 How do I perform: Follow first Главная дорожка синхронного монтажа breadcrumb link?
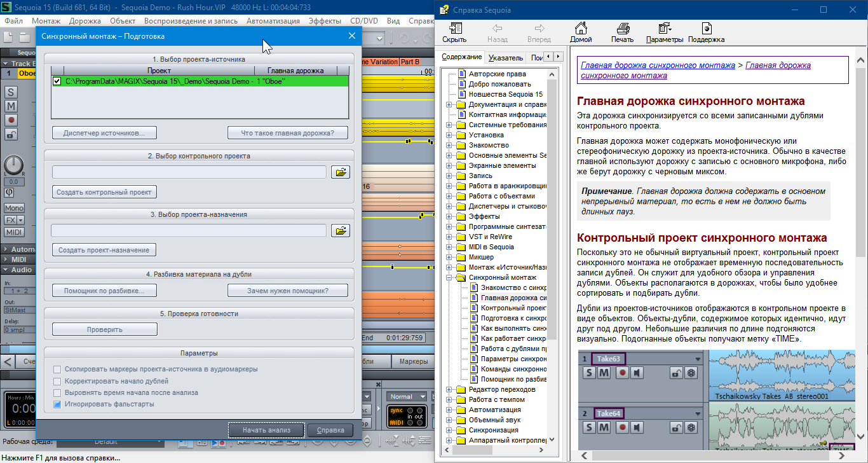(658, 65)
